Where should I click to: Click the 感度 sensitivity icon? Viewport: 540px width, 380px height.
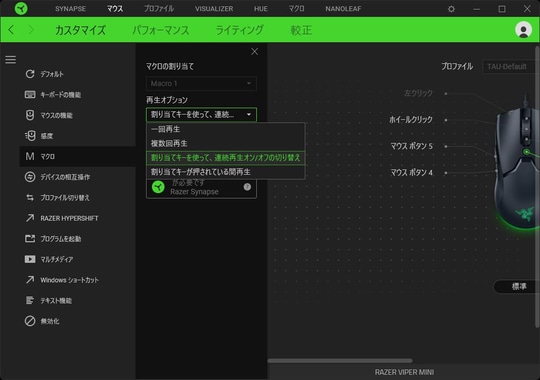pos(30,136)
